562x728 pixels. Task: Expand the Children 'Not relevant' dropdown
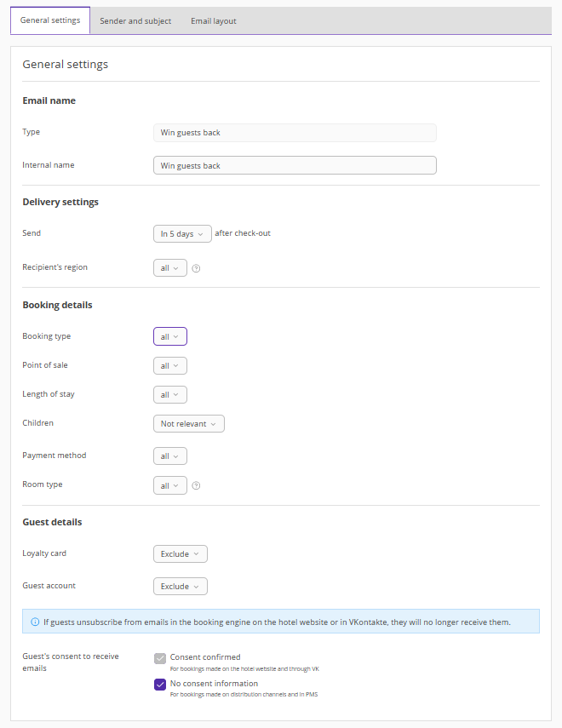[188, 424]
